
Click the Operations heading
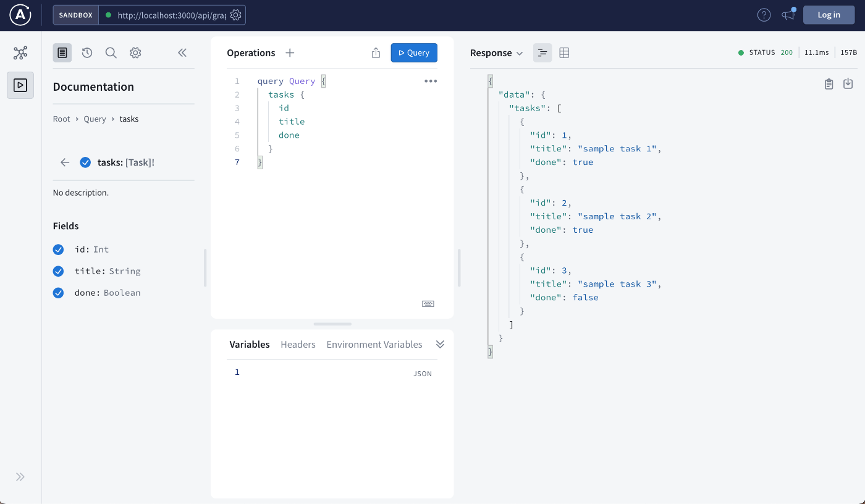pyautogui.click(x=251, y=53)
